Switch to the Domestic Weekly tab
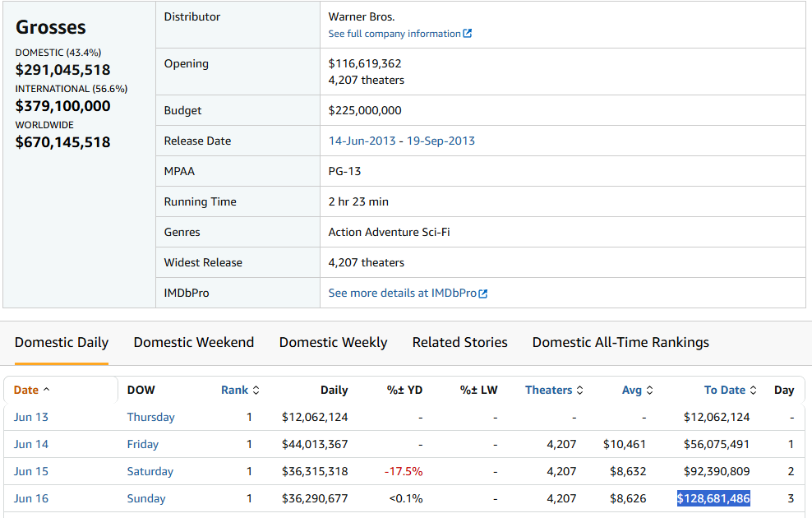Screen dimensions: 812x518 [333, 342]
